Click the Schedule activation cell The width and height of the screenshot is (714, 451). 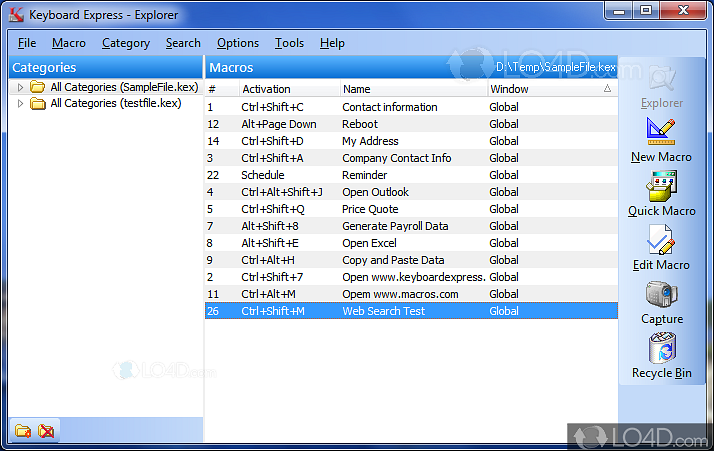click(x=263, y=175)
